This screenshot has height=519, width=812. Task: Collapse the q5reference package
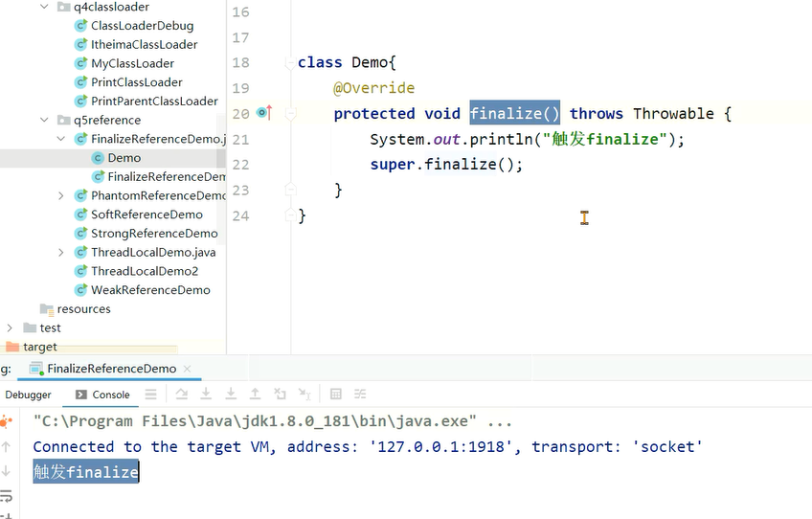[45, 120]
